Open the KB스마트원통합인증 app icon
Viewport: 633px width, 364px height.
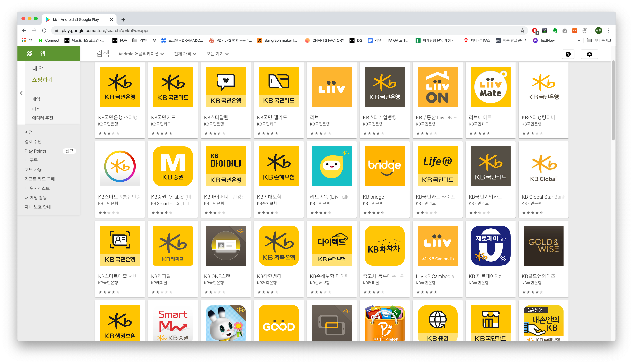click(x=120, y=166)
